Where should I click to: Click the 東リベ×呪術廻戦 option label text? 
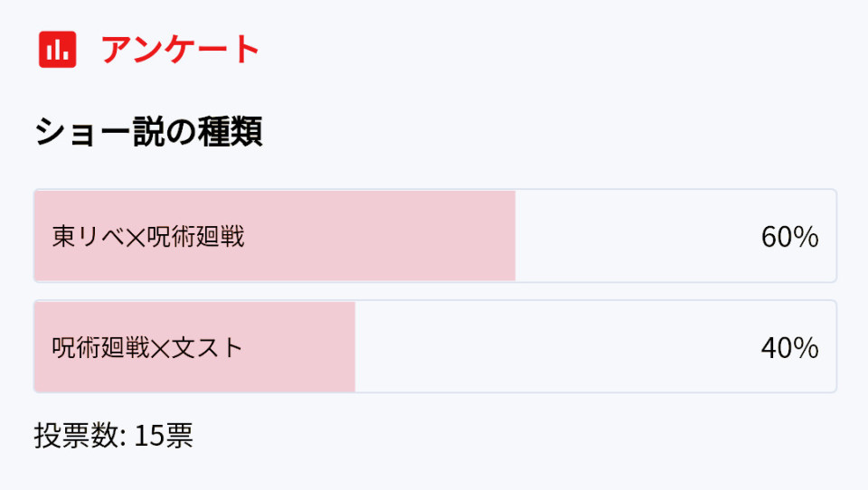point(147,237)
